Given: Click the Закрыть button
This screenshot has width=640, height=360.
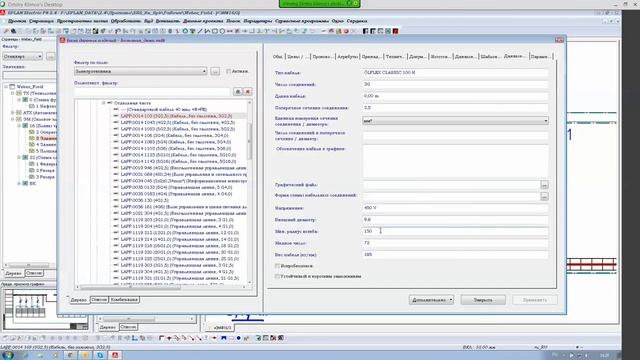Looking at the screenshot, I should (483, 300).
